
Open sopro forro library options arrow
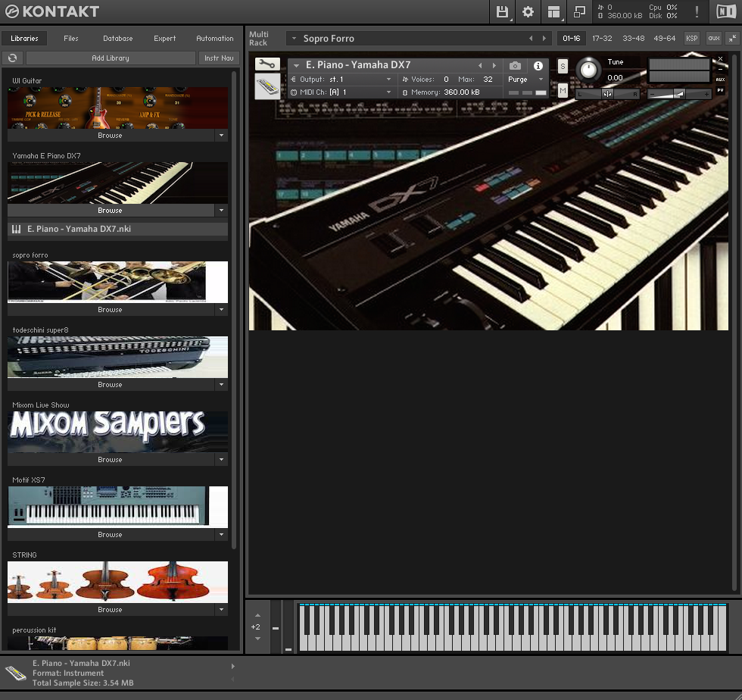pos(221,310)
